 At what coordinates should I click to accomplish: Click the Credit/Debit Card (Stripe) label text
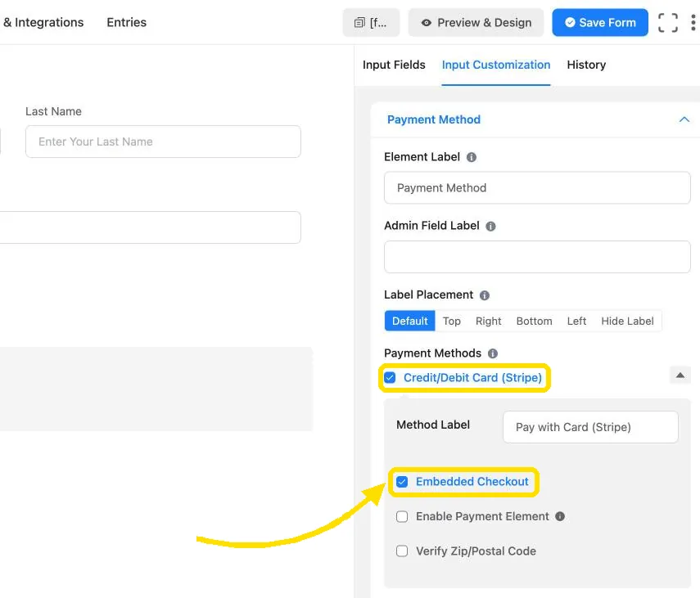(472, 378)
